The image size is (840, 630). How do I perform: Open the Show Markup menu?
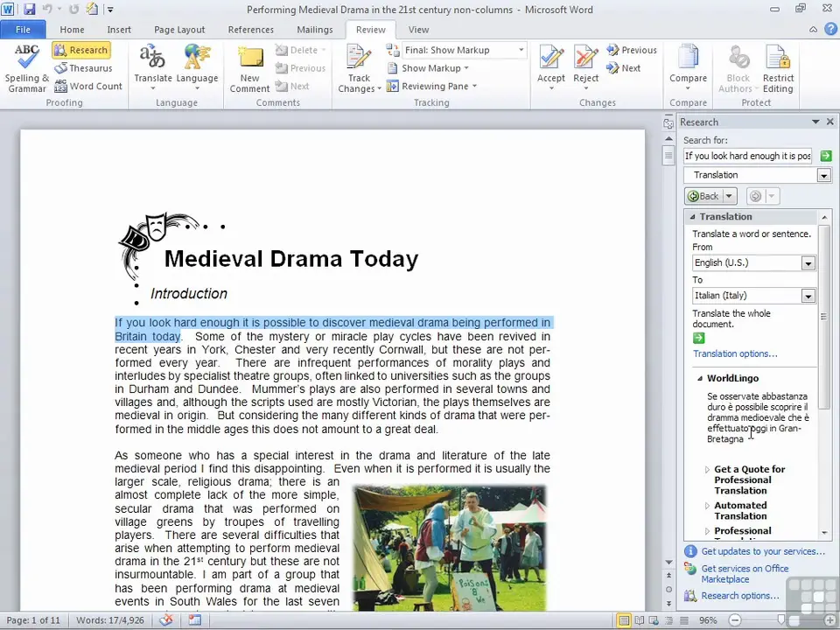[x=428, y=68]
